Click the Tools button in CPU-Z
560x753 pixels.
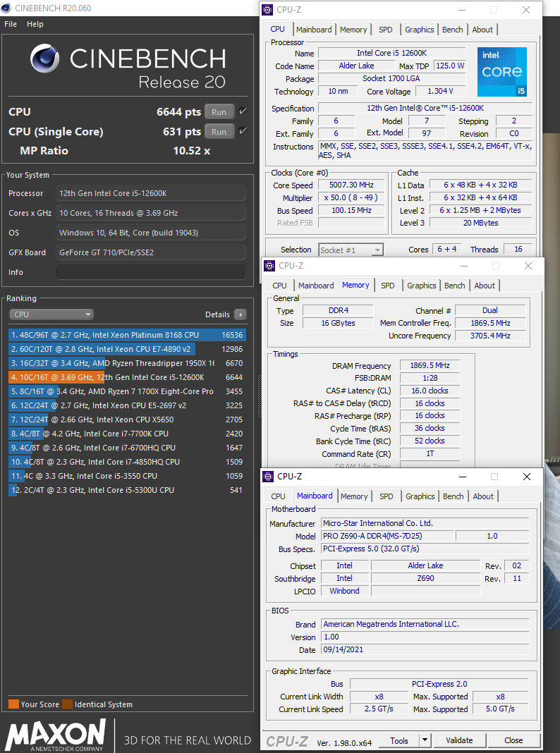coord(399,740)
